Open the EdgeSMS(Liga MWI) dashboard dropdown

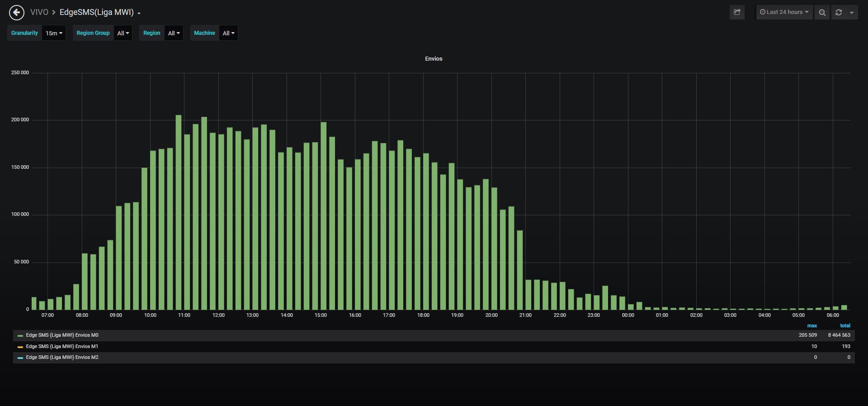coord(100,12)
